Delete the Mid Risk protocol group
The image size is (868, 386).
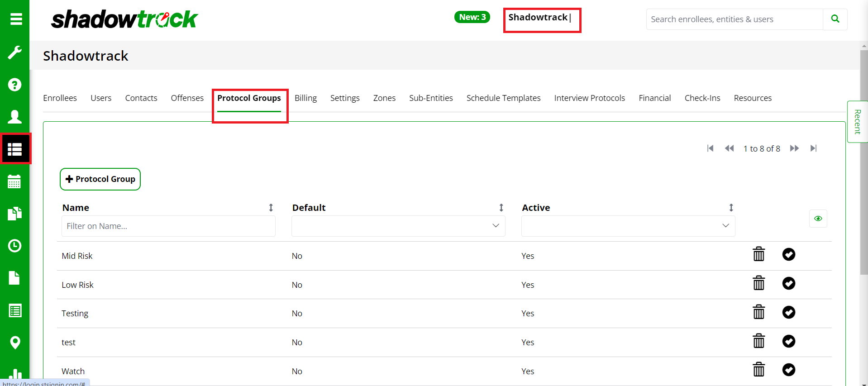point(758,254)
